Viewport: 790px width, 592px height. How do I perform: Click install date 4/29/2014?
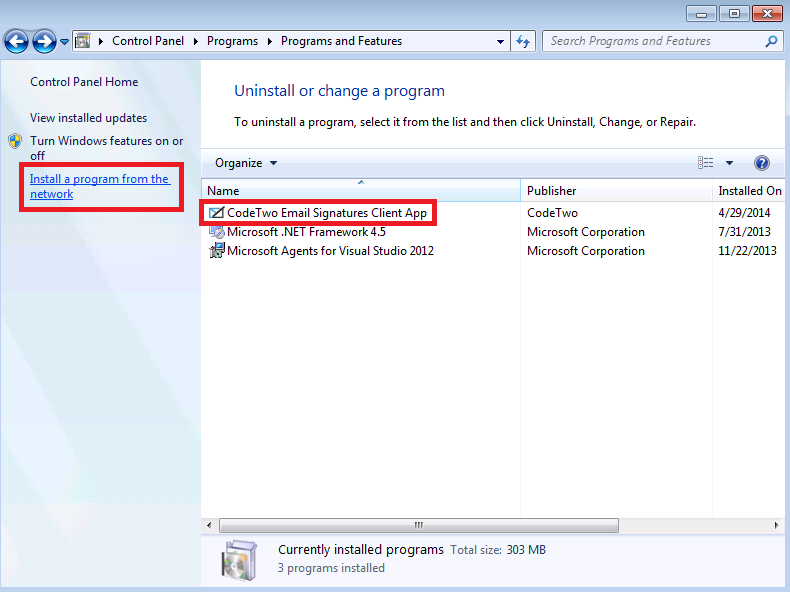click(744, 213)
